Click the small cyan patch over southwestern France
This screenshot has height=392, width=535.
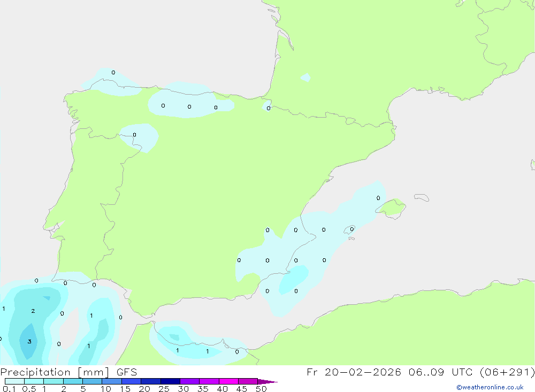305,78
